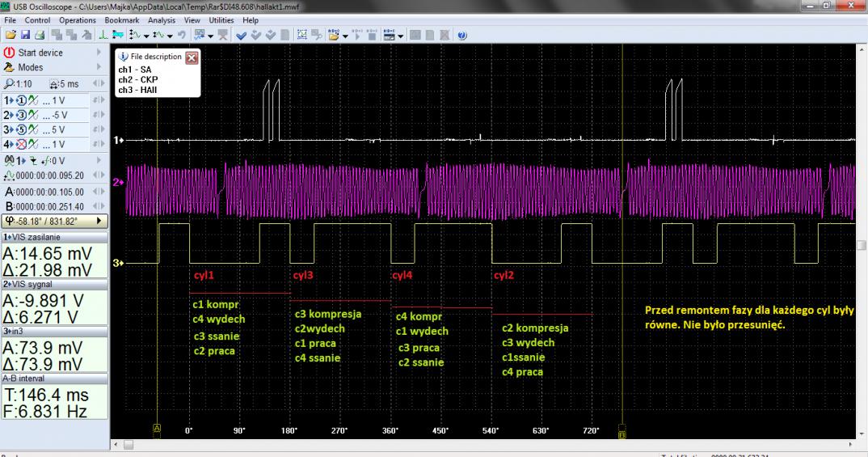The height and width of the screenshot is (457, 868).
Task: Click the red Start device power icon
Action: point(9,53)
